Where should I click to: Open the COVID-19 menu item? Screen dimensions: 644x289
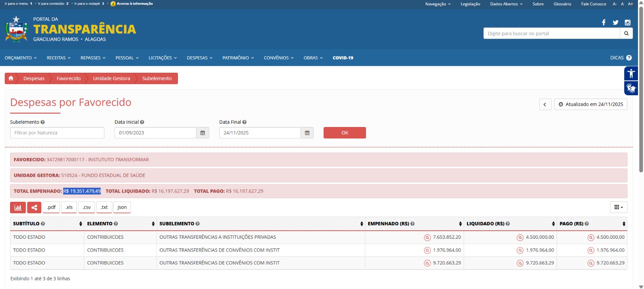point(343,58)
